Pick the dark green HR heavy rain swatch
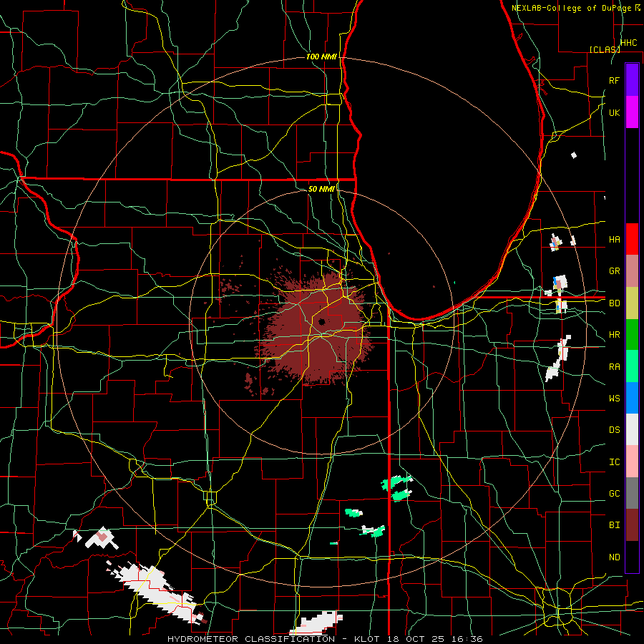The width and height of the screenshot is (644, 644). (632, 334)
